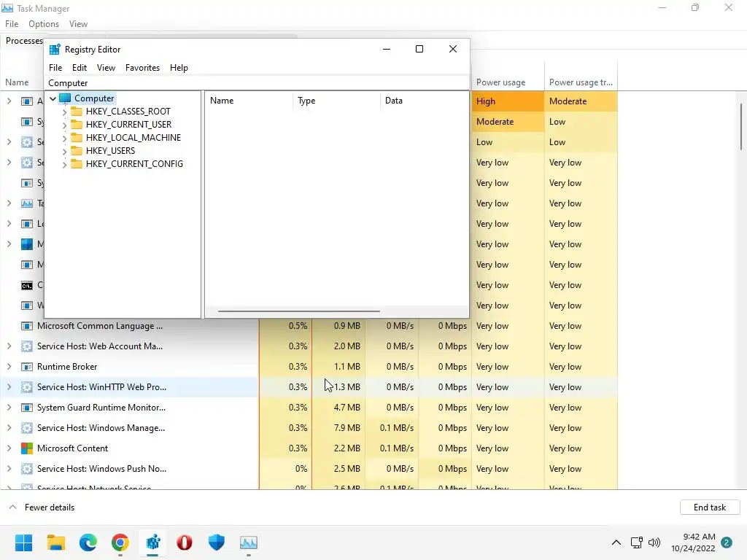Click Runtime Broker process icon

point(27,367)
